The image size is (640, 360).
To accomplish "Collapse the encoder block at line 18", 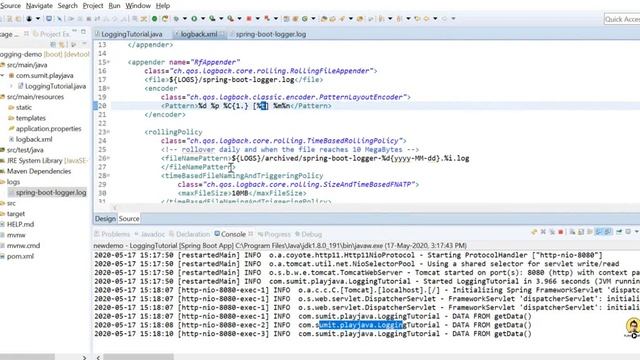I will coord(109,88).
